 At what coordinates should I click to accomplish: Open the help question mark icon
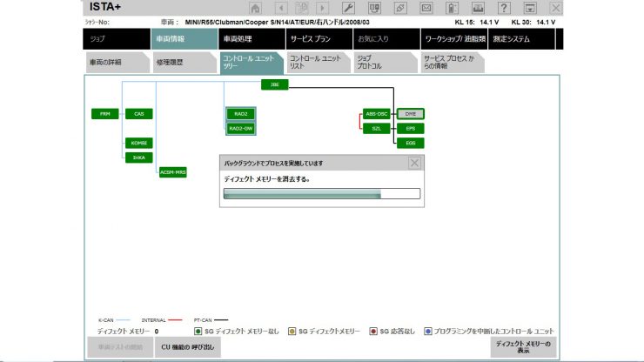[x=504, y=8]
